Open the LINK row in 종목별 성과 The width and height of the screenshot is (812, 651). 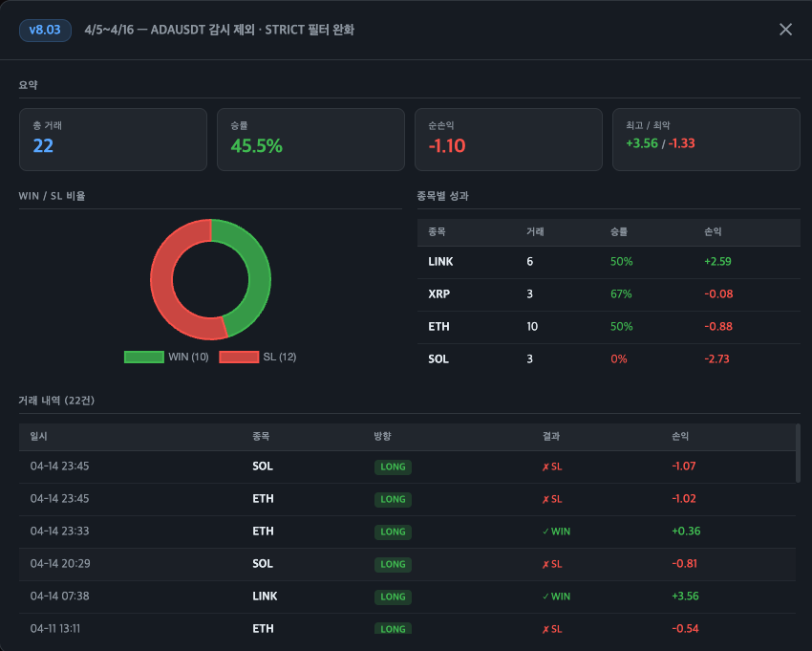coord(609,262)
